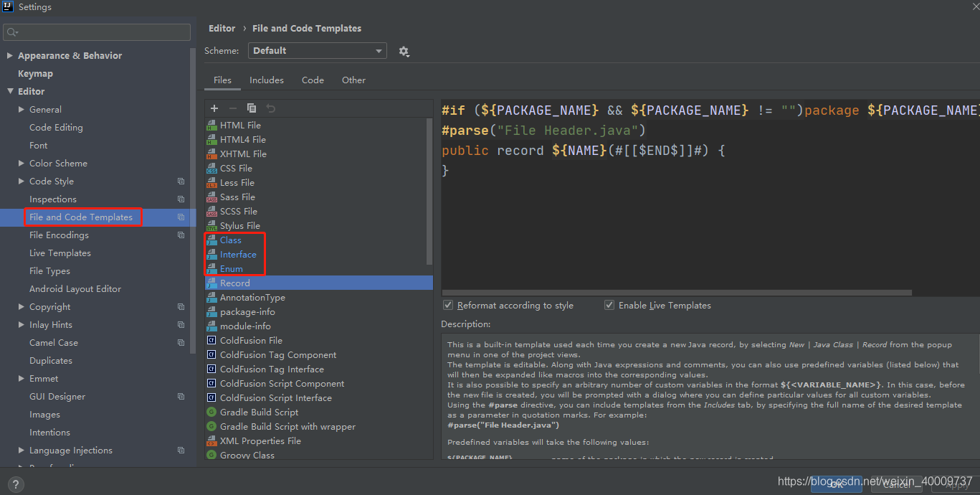Screen dimensions: 980x495
Task: Click the Gradle Build Script icon
Action: 211,412
